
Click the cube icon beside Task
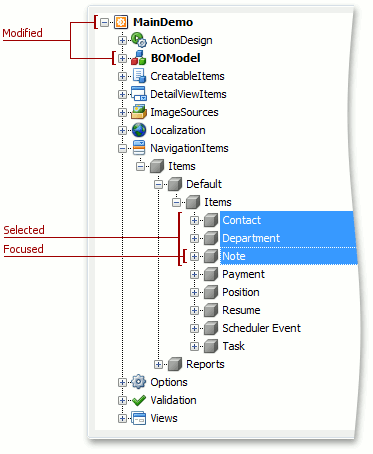coord(211,346)
